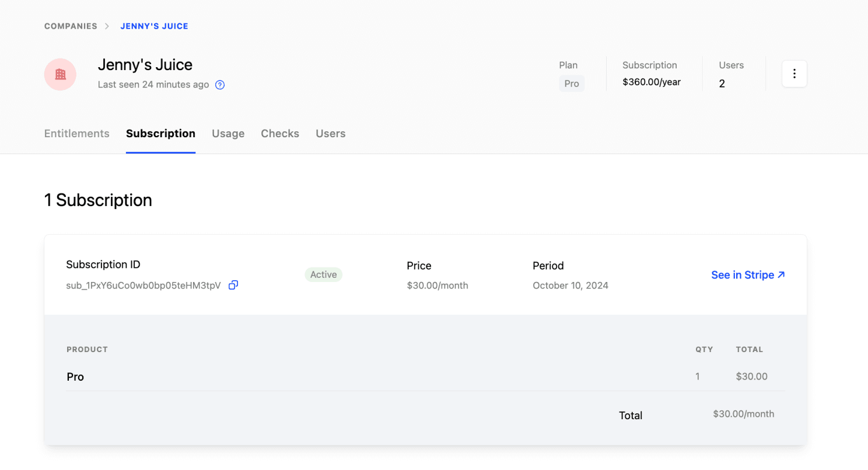The image size is (868, 470).
Task: Click the Users count in header
Action: pyautogui.click(x=722, y=83)
